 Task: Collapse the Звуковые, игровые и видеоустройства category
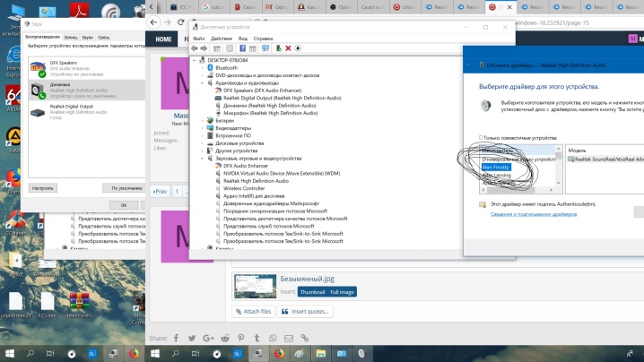[x=203, y=159]
